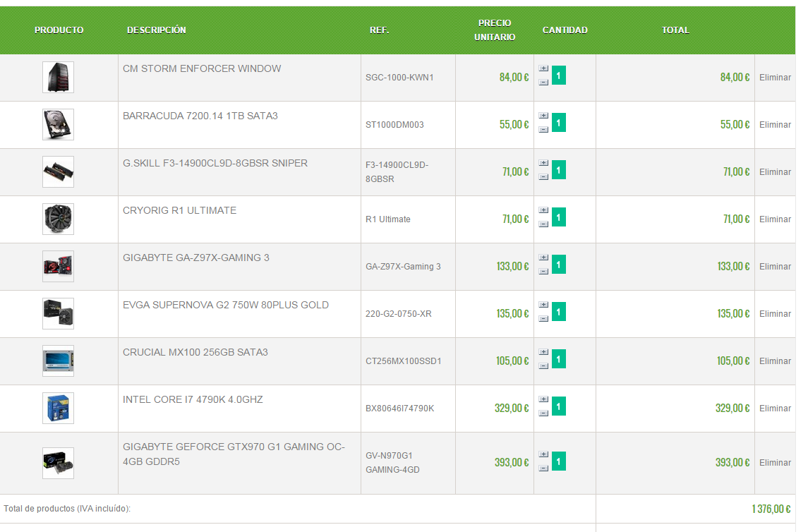Screen dimensions: 808x532
Task: Increase quantity of Gigabyte GA-Z97X-Gaming 3
Action: tap(543, 258)
